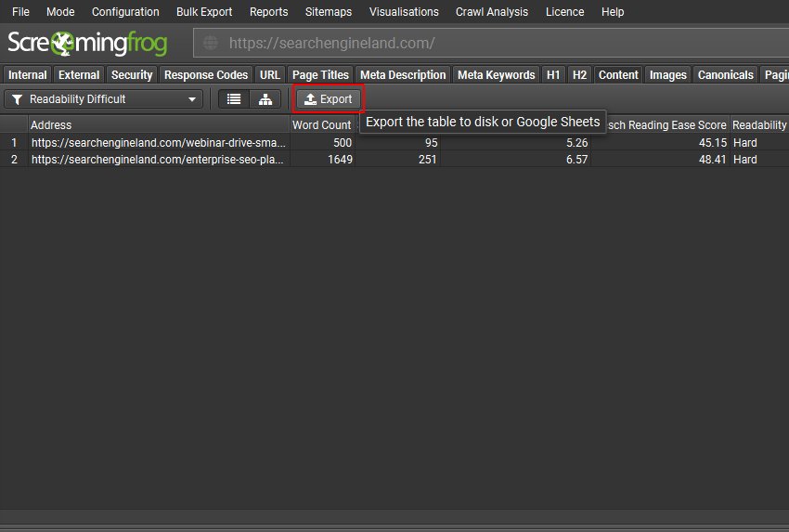Select row number 2
Viewport: 789px width, 532px height.
click(14, 159)
